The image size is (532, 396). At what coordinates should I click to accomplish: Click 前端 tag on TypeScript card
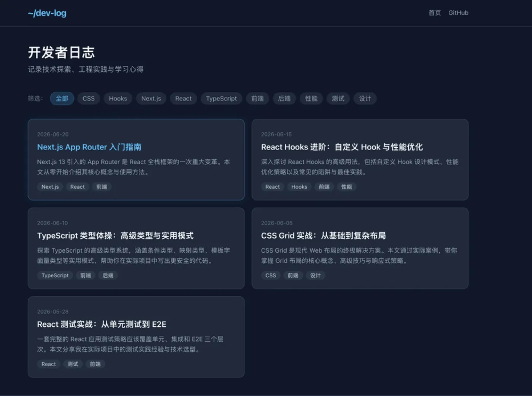(x=86, y=275)
